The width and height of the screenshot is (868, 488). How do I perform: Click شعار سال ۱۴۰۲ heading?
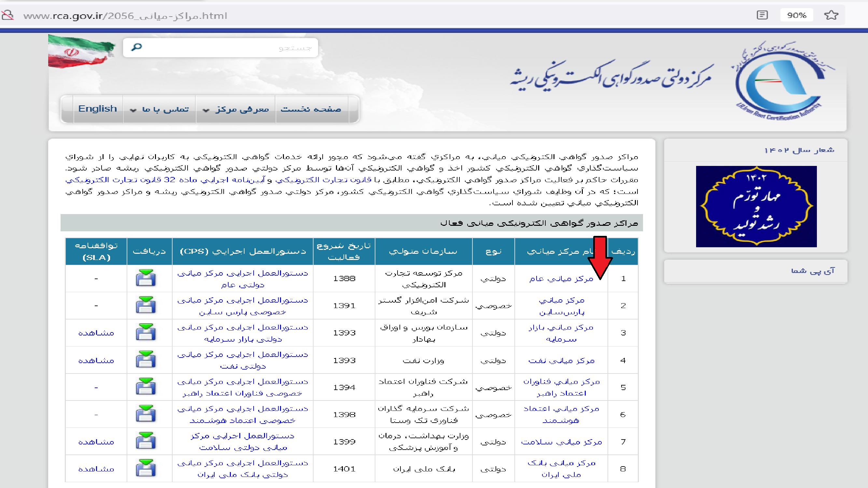[799, 150]
